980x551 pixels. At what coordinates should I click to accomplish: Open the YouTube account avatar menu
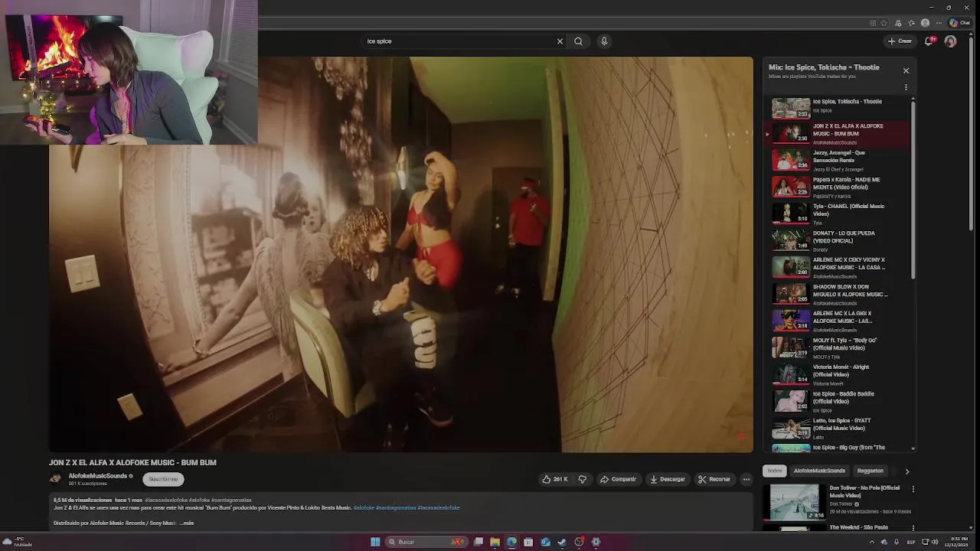point(950,41)
